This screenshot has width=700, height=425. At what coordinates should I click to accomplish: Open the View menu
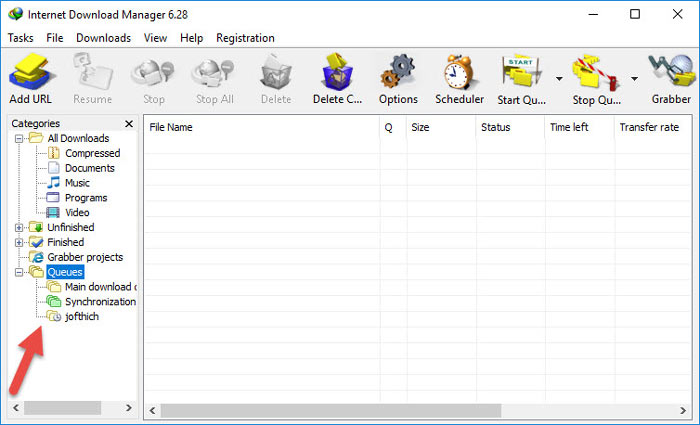pos(155,38)
